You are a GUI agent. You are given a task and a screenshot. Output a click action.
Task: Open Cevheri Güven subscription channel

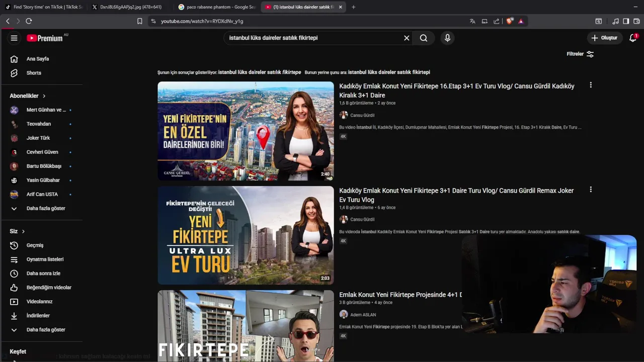coord(41,152)
